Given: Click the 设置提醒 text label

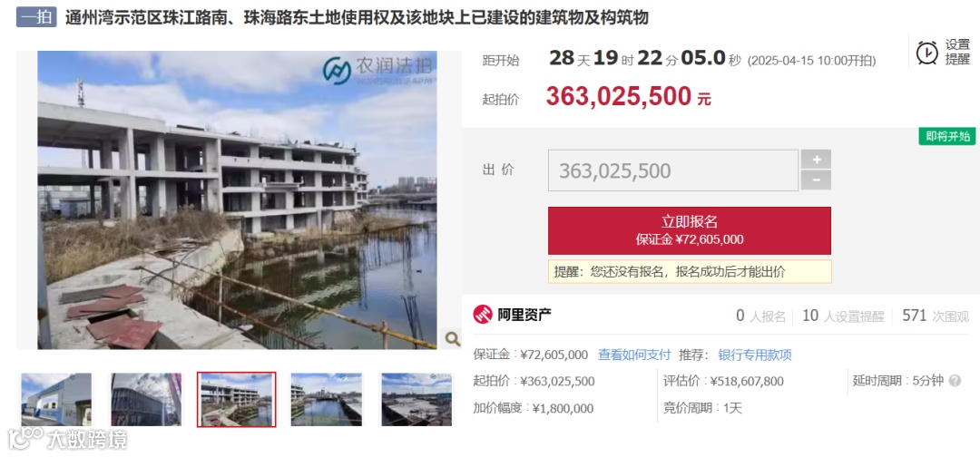Looking at the screenshot, I should 957,53.
